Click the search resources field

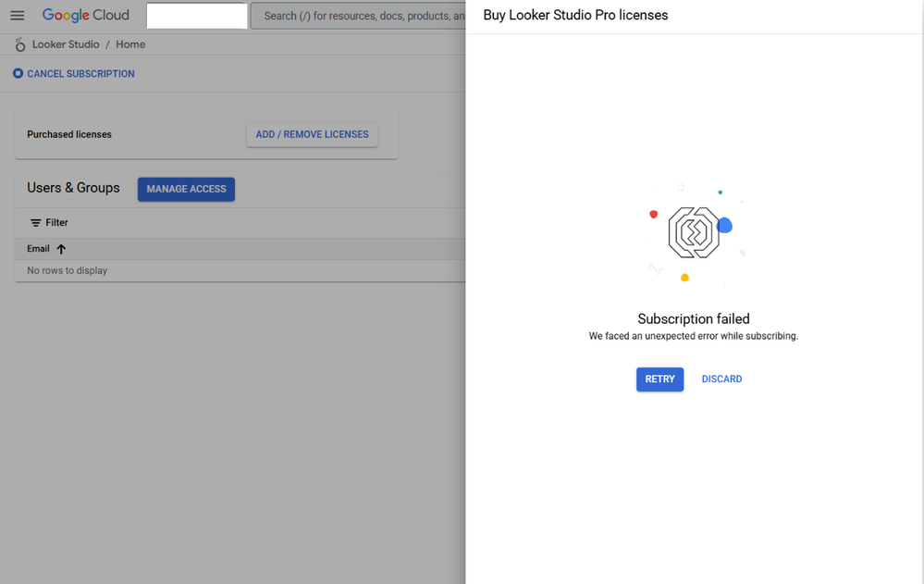pos(358,16)
